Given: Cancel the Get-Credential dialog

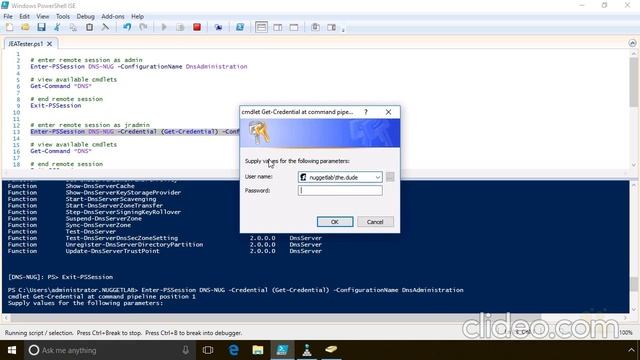Looking at the screenshot, I should (375, 222).
